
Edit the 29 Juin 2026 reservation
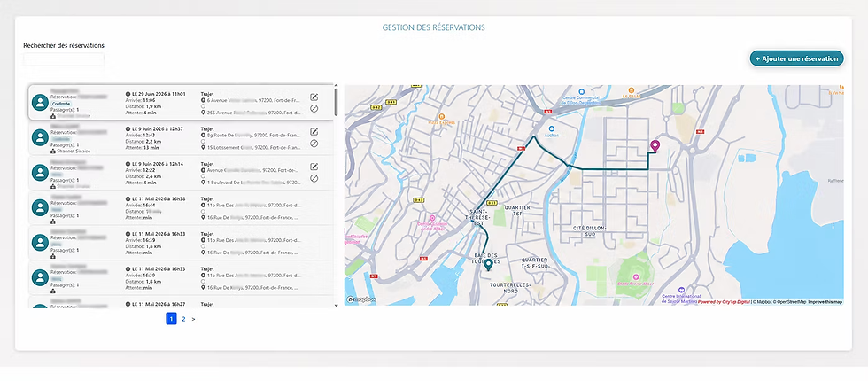314,97
